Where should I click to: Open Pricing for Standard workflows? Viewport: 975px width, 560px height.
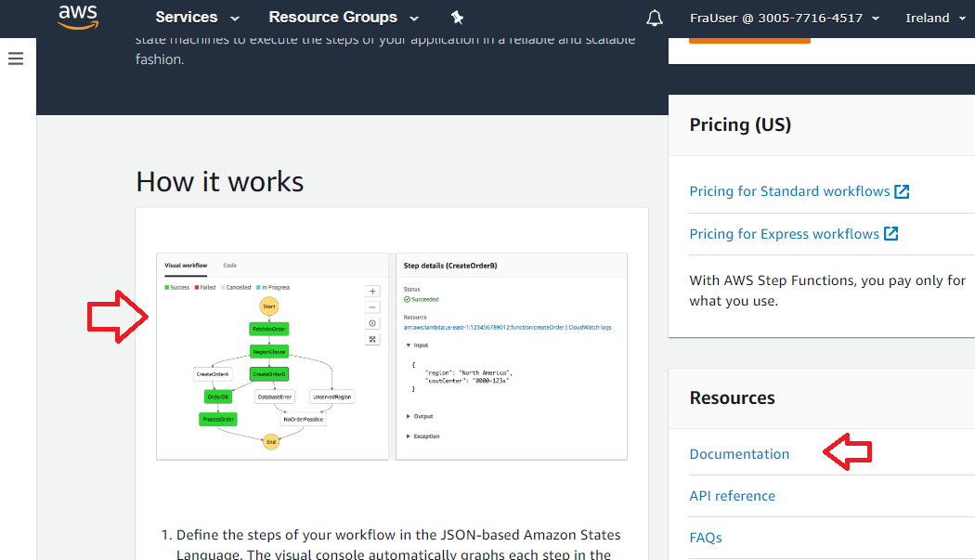pyautogui.click(x=789, y=190)
